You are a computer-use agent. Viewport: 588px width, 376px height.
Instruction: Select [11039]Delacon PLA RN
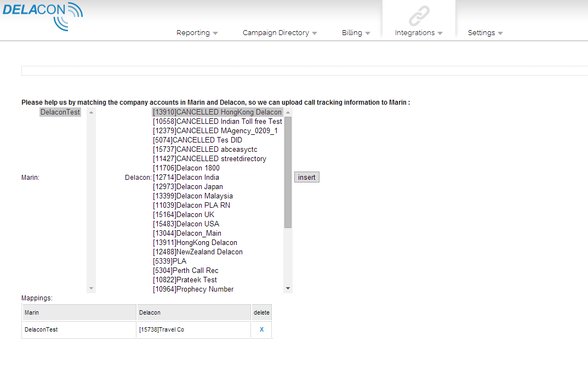[218, 205]
